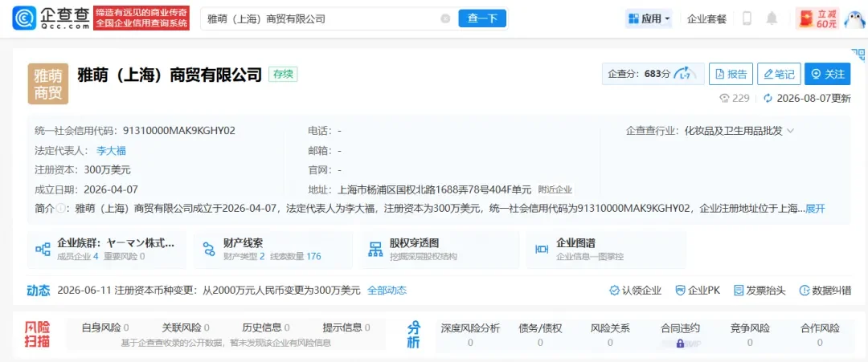Click the 立减60元 red packet

click(817, 18)
